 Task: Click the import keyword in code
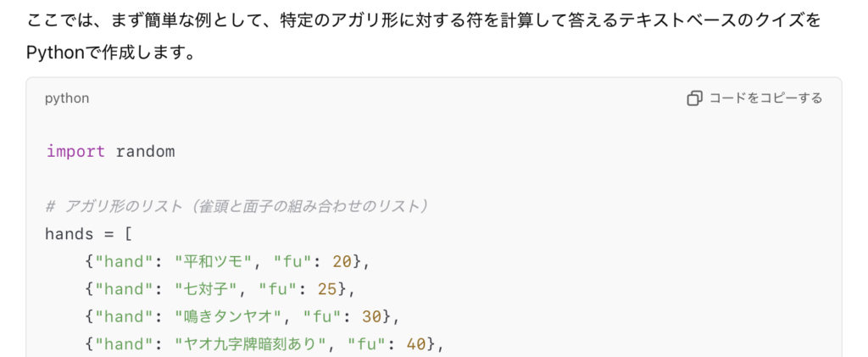pyautogui.click(x=75, y=152)
